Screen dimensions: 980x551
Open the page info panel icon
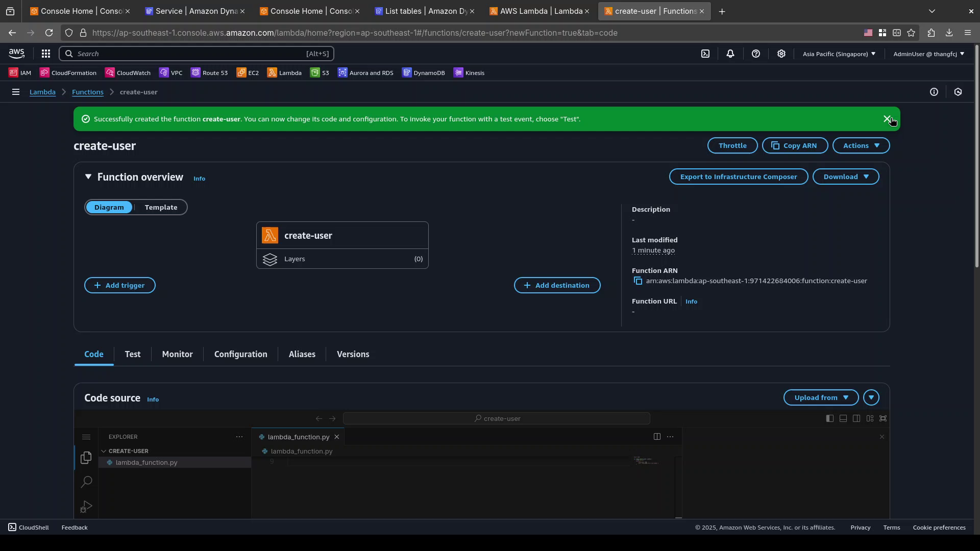934,92
